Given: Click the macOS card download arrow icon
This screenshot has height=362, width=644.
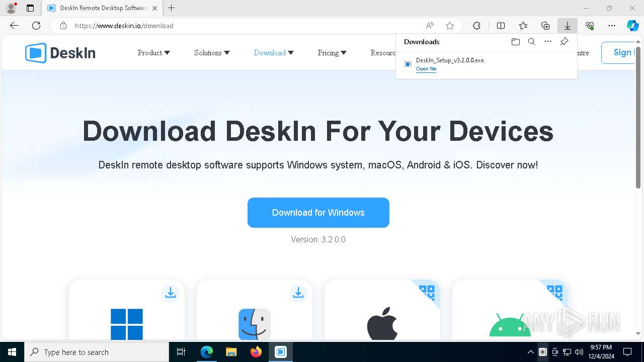Looking at the screenshot, I should (x=298, y=293).
